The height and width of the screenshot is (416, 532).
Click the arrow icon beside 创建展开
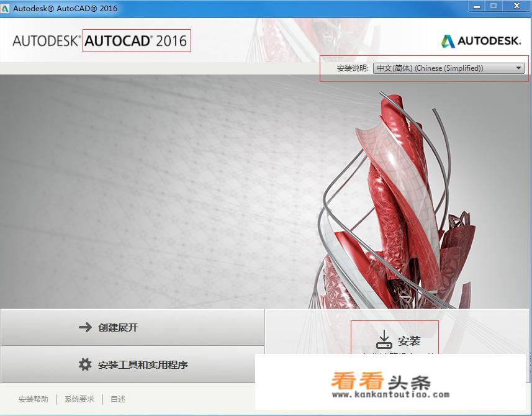(x=85, y=327)
